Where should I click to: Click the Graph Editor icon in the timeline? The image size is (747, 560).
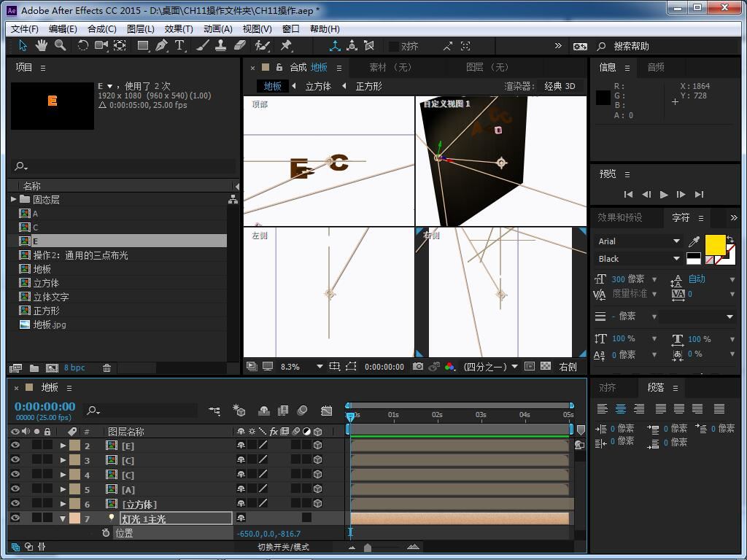tap(326, 411)
